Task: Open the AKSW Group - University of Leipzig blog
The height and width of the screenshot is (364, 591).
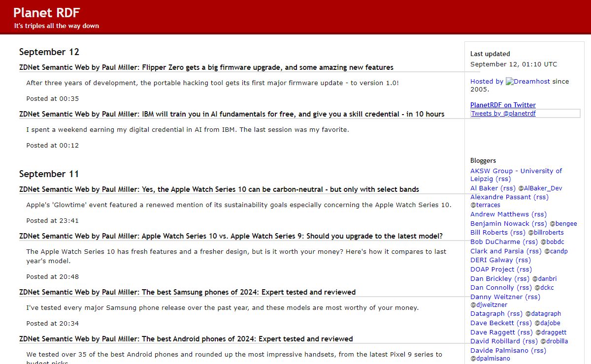Action: click(516, 175)
